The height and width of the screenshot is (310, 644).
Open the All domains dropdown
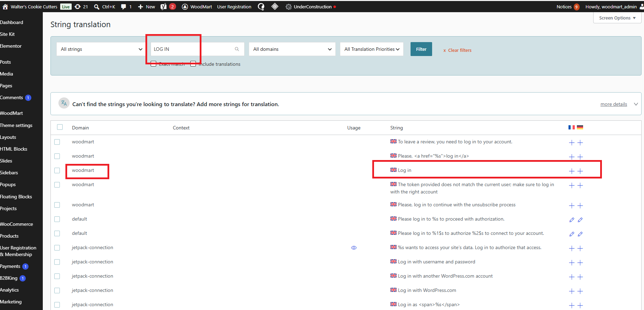pos(292,49)
